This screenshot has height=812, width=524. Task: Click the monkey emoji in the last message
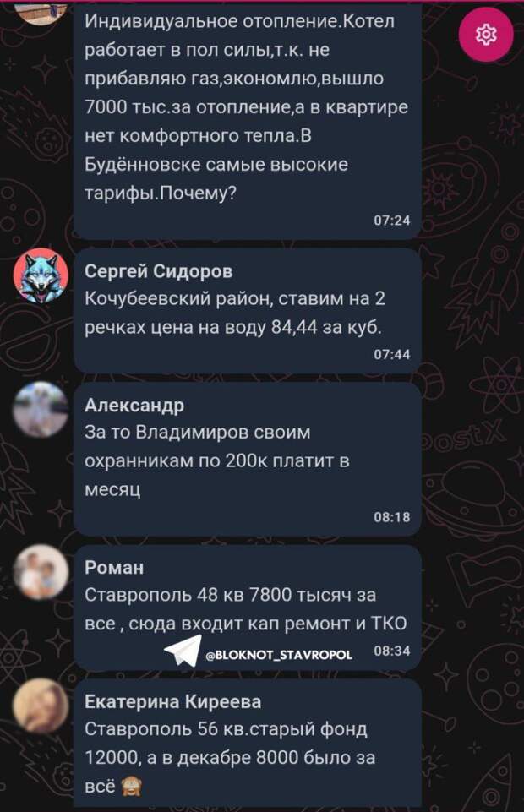pos(131,787)
